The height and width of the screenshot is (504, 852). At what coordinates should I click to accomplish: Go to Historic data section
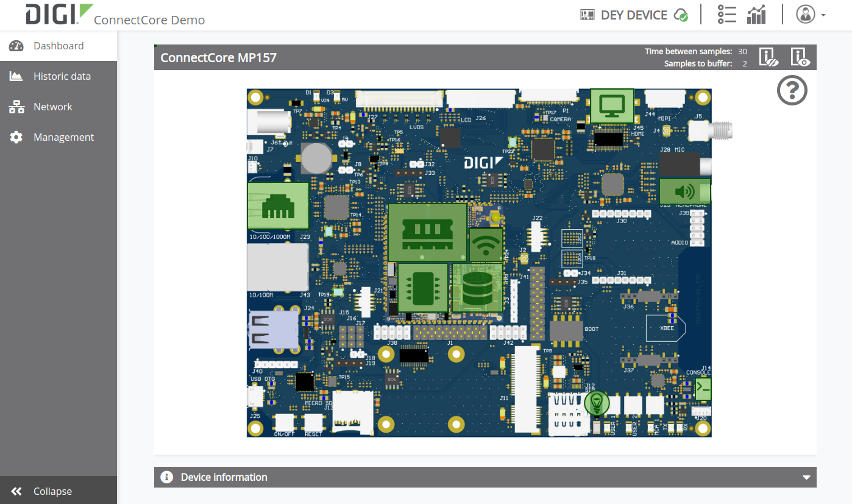point(59,76)
